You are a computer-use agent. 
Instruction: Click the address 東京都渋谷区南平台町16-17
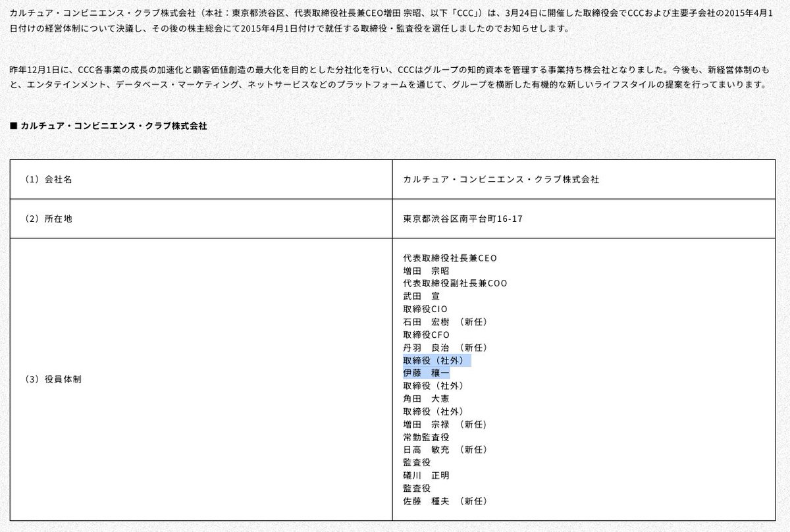463,219
